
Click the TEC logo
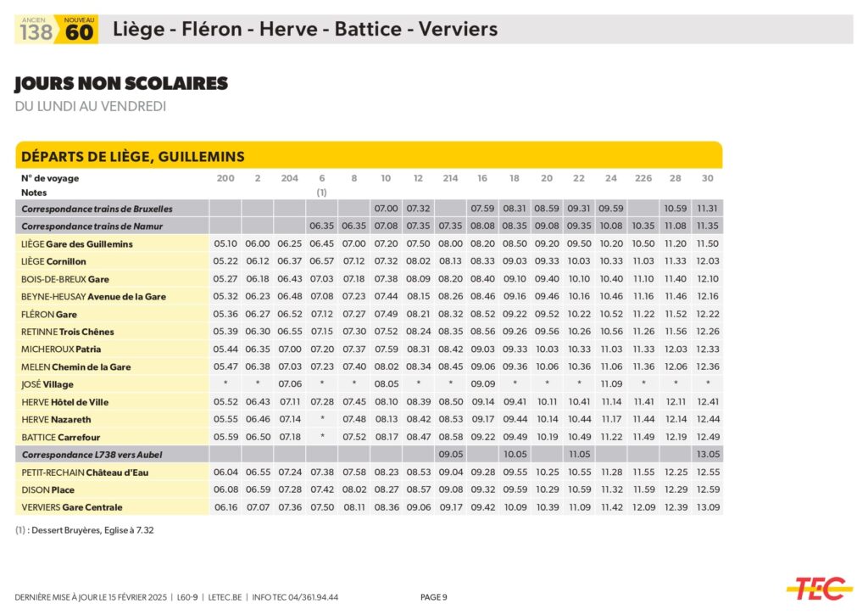tap(817, 587)
